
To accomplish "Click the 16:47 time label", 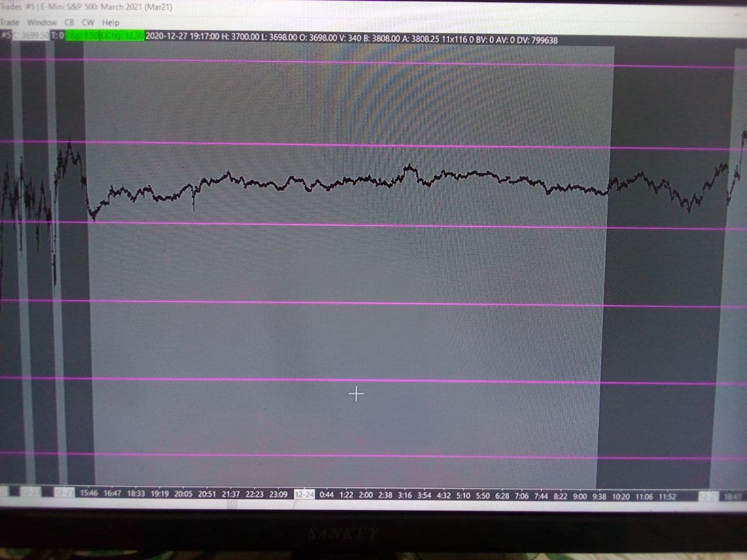I will [112, 494].
